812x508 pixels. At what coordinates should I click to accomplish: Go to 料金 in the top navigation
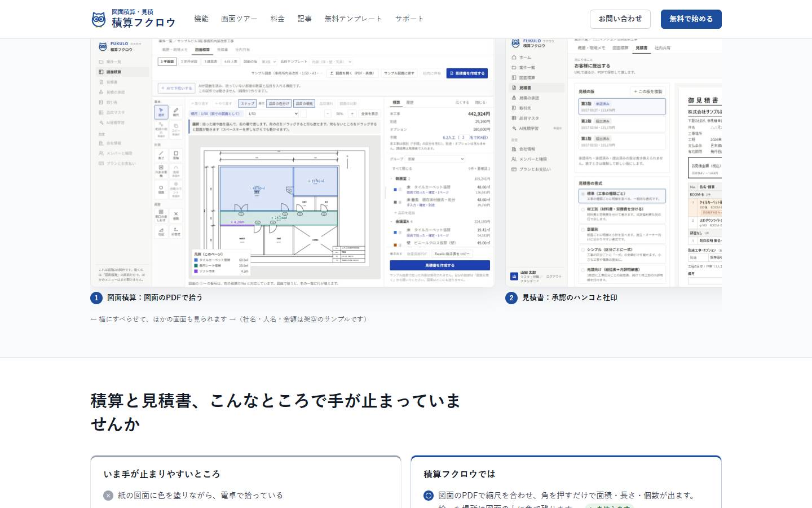277,19
